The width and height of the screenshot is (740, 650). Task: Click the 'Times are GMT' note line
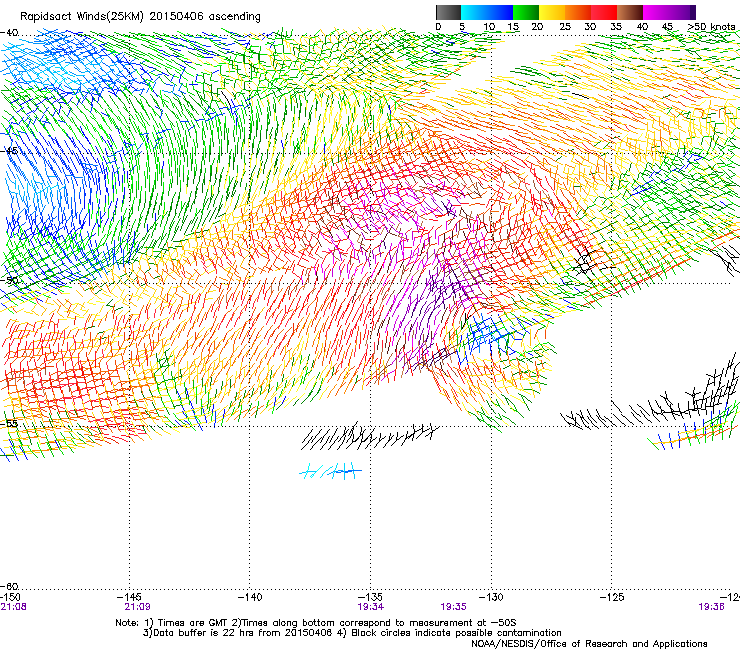316,623
